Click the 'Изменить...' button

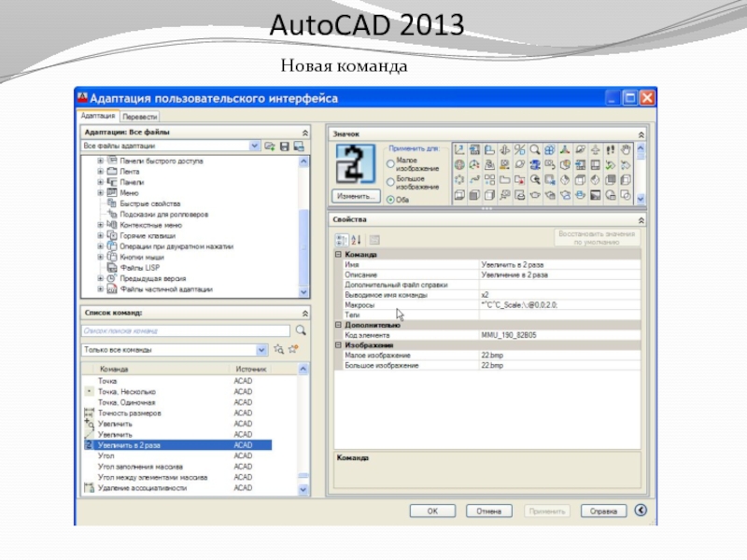tap(355, 197)
